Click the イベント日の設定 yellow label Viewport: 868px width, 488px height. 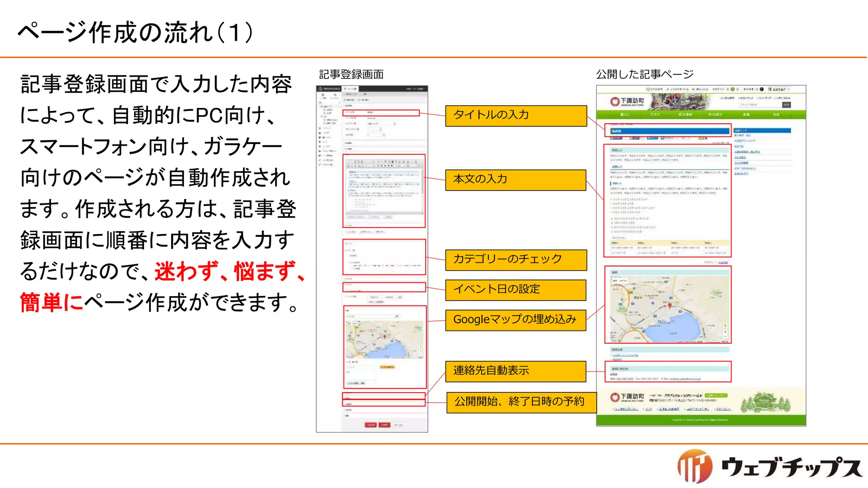point(516,290)
